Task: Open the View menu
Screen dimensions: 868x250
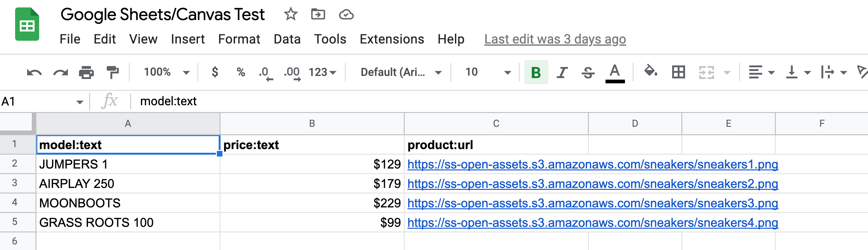Action: (143, 39)
